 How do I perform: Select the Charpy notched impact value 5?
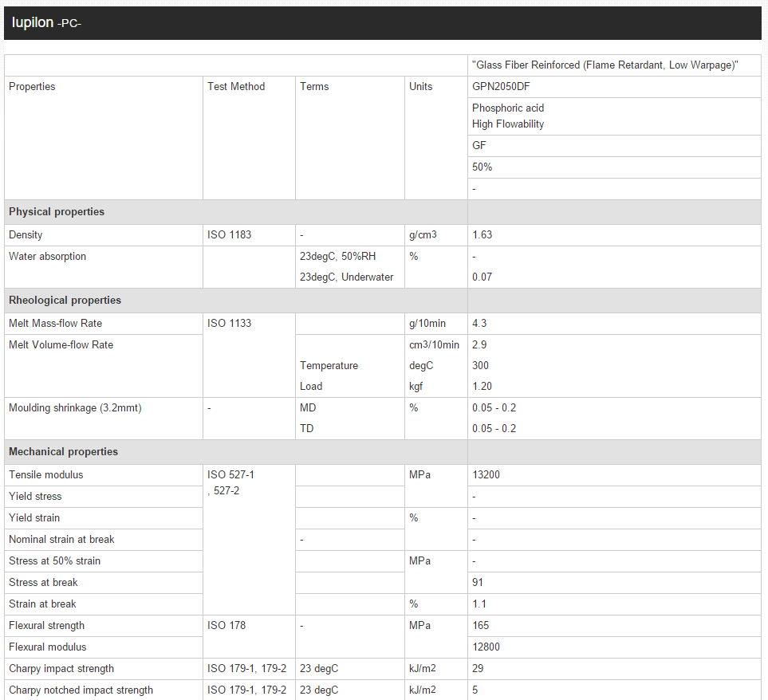(475, 690)
